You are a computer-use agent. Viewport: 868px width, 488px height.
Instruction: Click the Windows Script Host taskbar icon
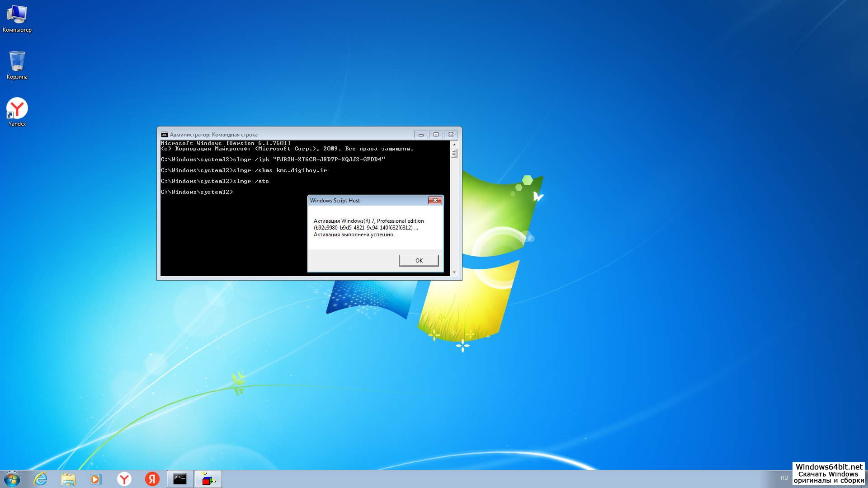[208, 479]
